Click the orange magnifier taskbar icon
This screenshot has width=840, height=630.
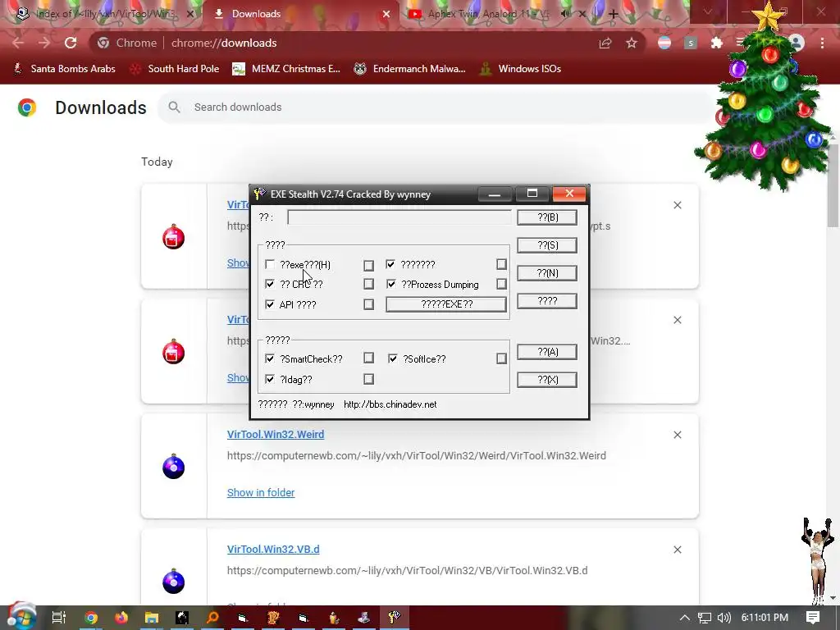(212, 618)
